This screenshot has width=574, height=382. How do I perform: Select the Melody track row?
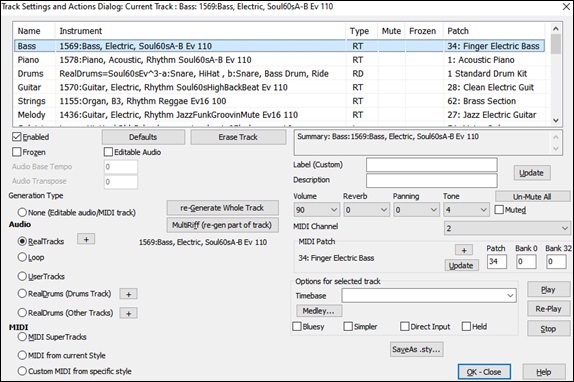click(x=279, y=115)
